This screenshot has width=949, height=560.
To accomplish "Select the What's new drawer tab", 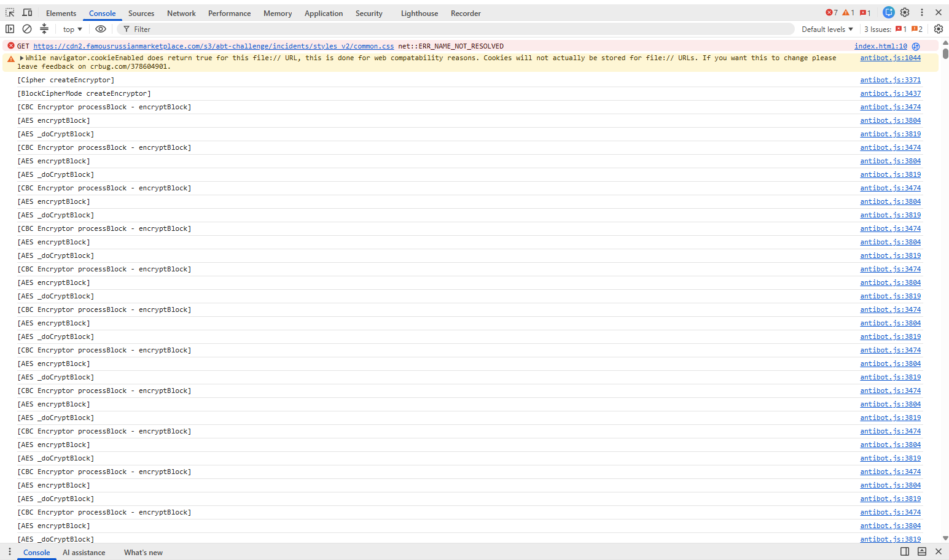I will click(143, 553).
